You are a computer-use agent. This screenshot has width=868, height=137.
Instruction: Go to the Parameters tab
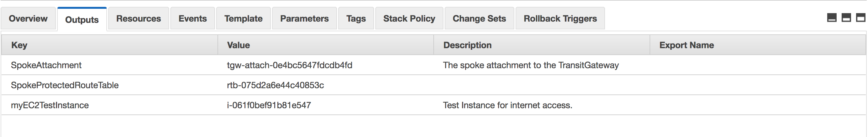click(304, 18)
